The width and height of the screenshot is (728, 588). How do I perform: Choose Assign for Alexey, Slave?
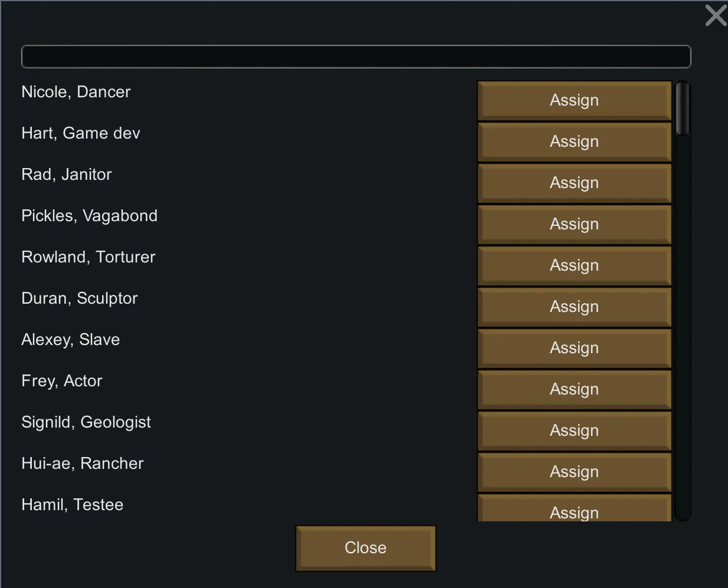pyautogui.click(x=574, y=349)
